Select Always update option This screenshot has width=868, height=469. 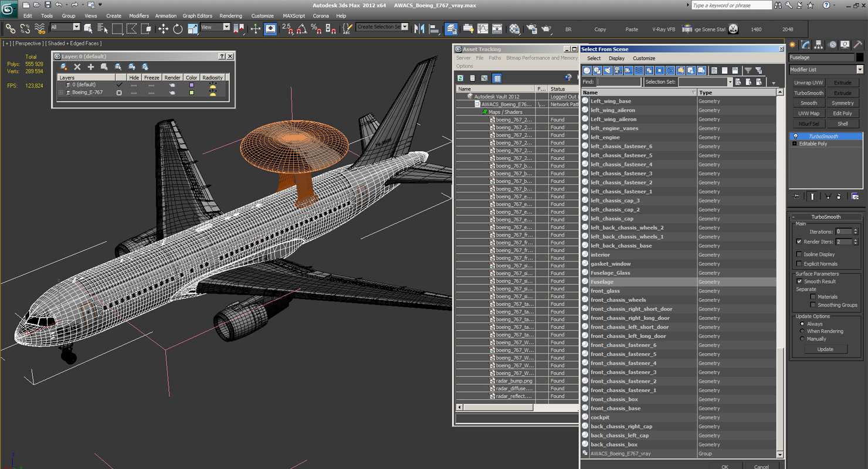click(802, 324)
